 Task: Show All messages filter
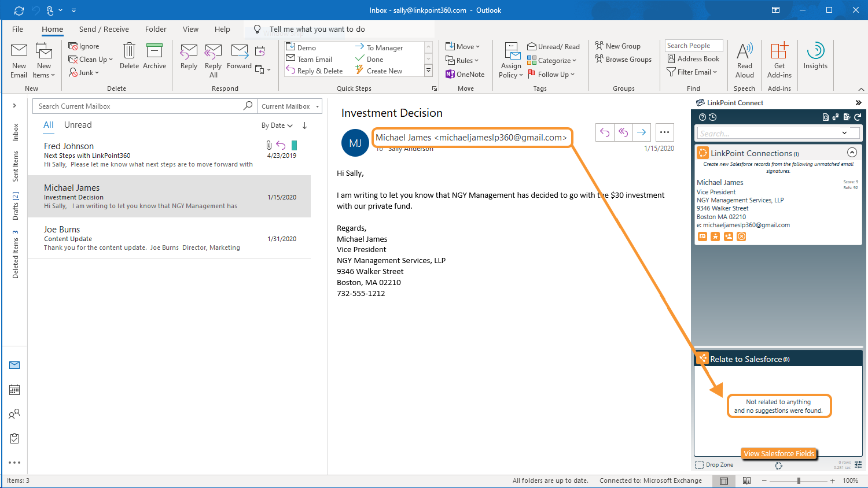(x=48, y=125)
